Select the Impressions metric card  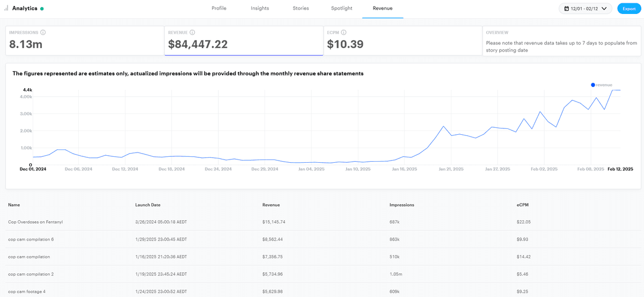pos(84,40)
